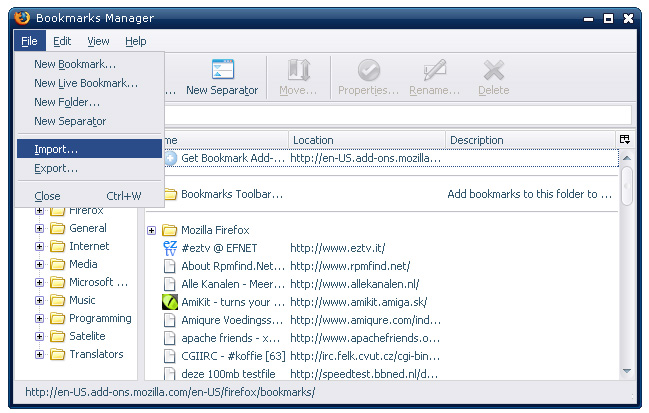Viewport: 649px width, 413px height.
Task: Click the General folder icon in tree
Action: (58, 228)
